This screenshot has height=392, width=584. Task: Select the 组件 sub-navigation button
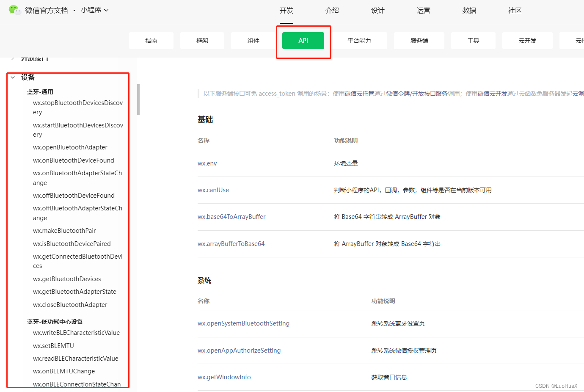(x=253, y=41)
